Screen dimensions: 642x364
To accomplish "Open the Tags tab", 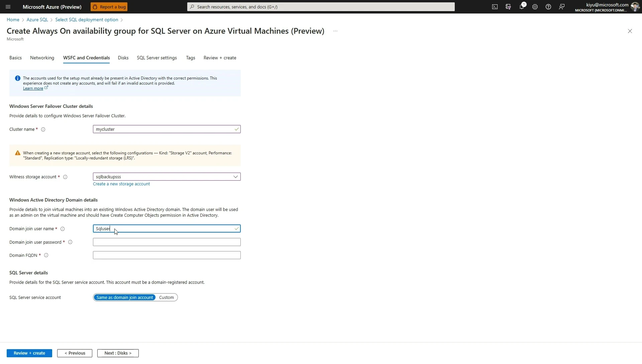I will (x=191, y=58).
